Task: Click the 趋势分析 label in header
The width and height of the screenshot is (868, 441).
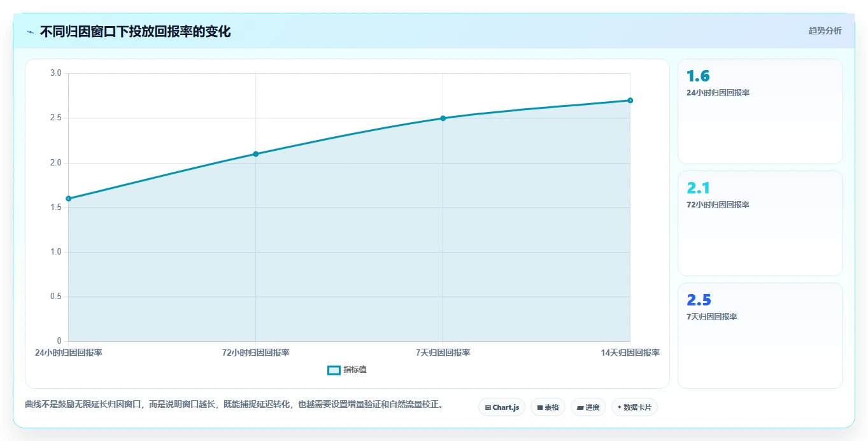Action: pos(825,31)
